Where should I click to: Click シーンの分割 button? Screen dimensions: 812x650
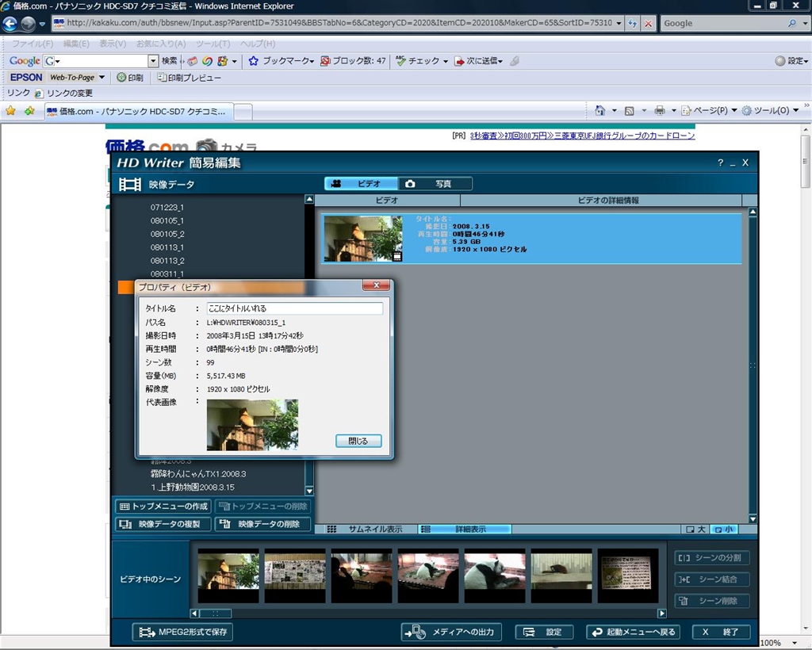[712, 558]
